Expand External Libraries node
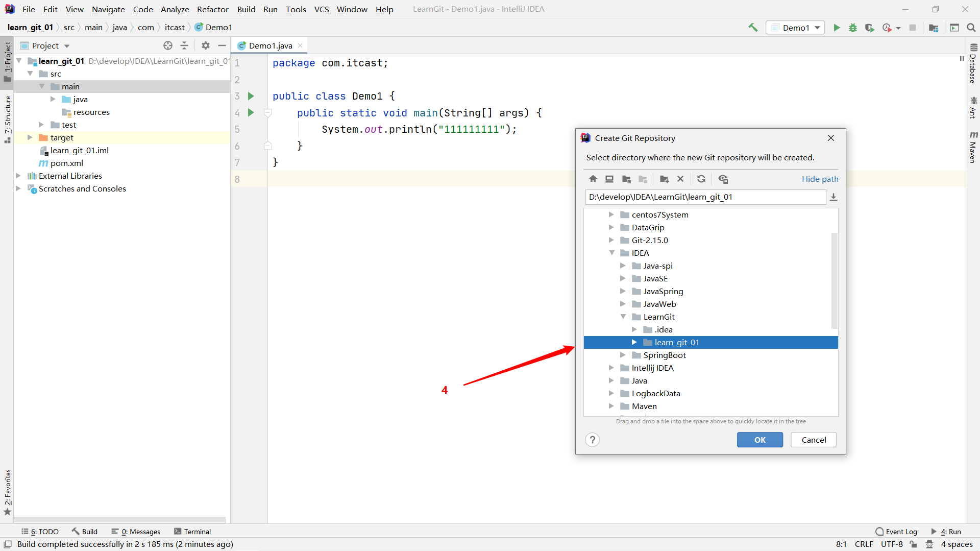The height and width of the screenshot is (551, 980). point(18,176)
